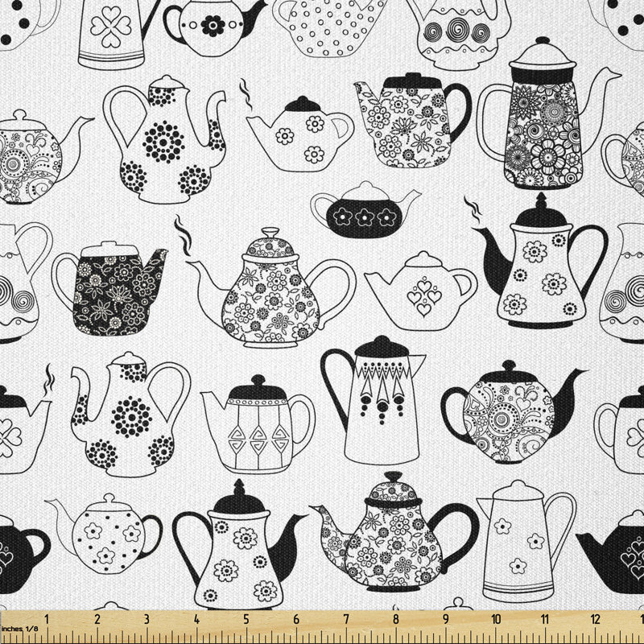The image size is (644, 644).
Task: Click the number 9 on the ruler
Action: coord(446,619)
